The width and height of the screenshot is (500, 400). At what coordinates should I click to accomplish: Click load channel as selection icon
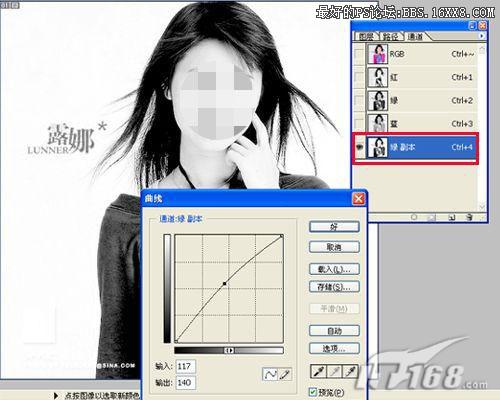pyautogui.click(x=414, y=217)
